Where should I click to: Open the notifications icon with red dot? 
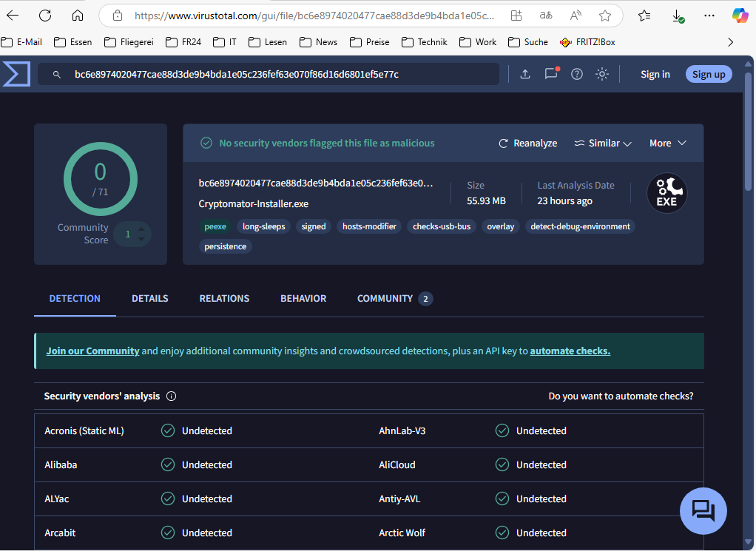(551, 74)
